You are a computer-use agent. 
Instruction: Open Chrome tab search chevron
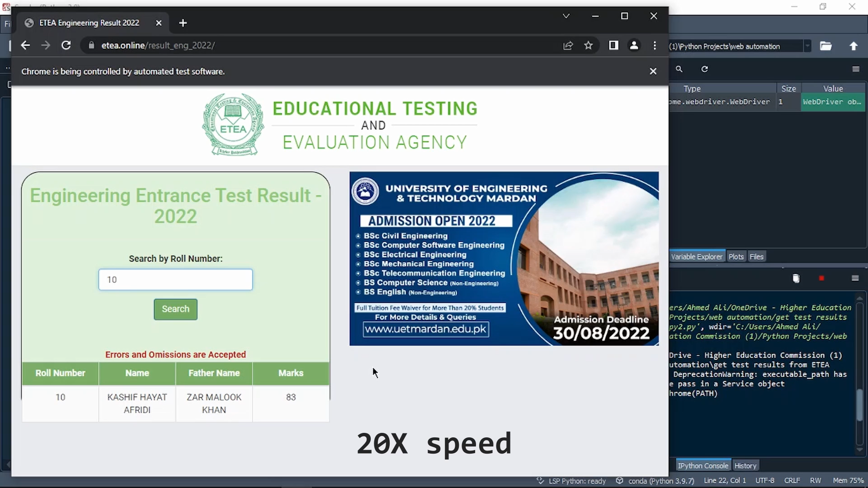[x=566, y=16]
